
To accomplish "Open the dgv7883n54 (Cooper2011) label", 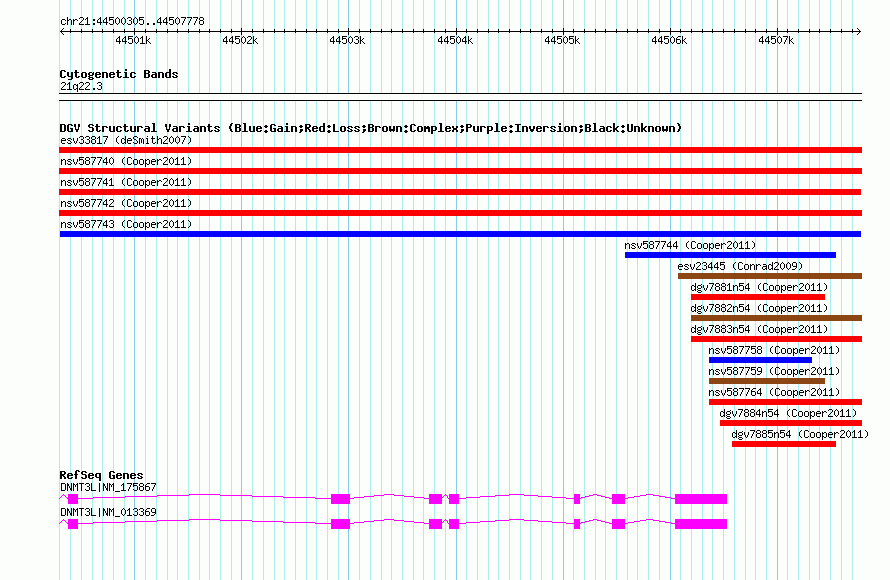I will point(758,329).
